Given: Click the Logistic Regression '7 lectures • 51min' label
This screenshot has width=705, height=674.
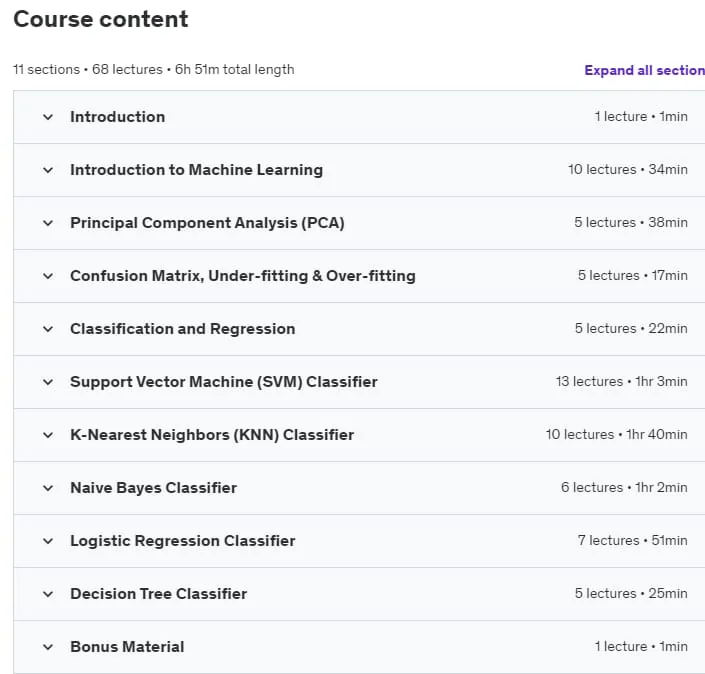Looking at the screenshot, I should [633, 540].
